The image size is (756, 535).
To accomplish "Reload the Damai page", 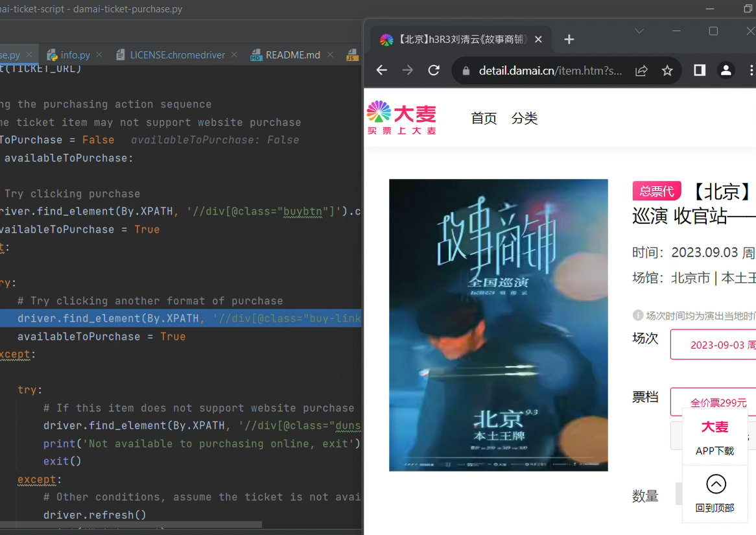I will click(x=434, y=71).
